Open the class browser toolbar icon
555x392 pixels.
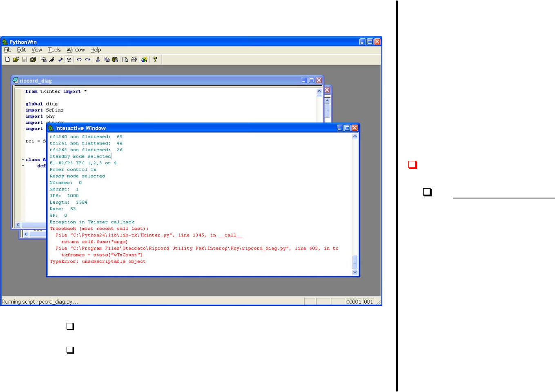coord(44,60)
